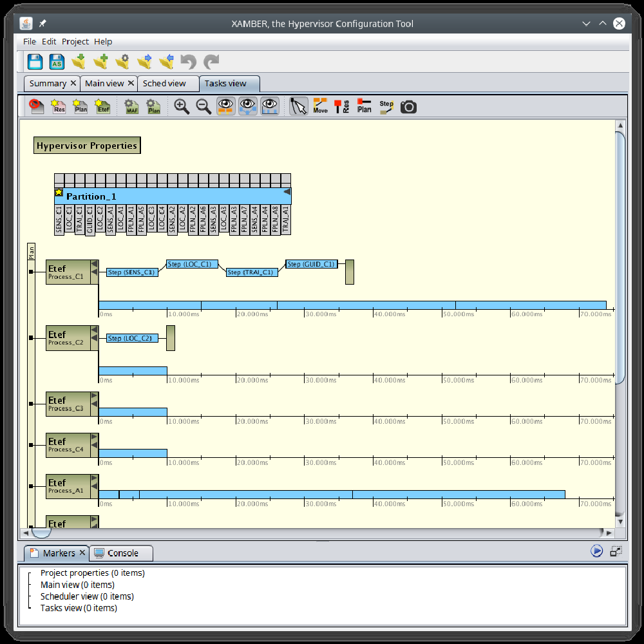Collapse Partition_1 using its triangle arrow

287,192
